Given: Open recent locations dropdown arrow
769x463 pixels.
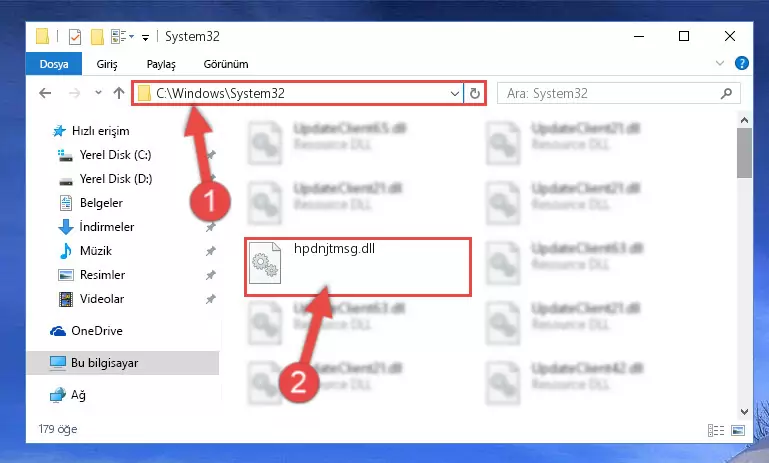Looking at the screenshot, I should tap(98, 93).
